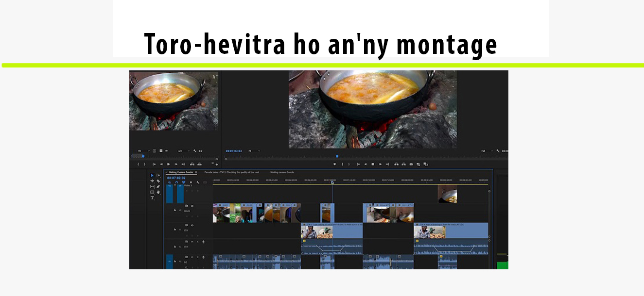The height and width of the screenshot is (296, 644).
Task: Open Making Cassava Snacks panel menu
Action: (196, 172)
